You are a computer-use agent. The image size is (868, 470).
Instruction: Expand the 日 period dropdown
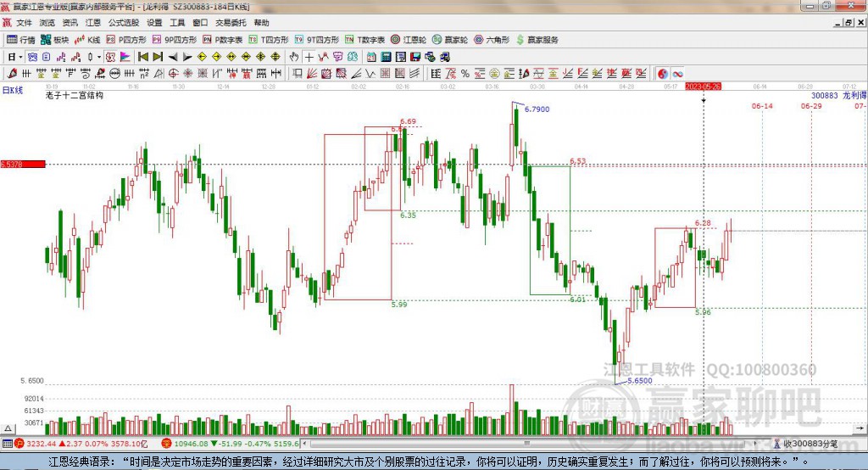coord(20,57)
